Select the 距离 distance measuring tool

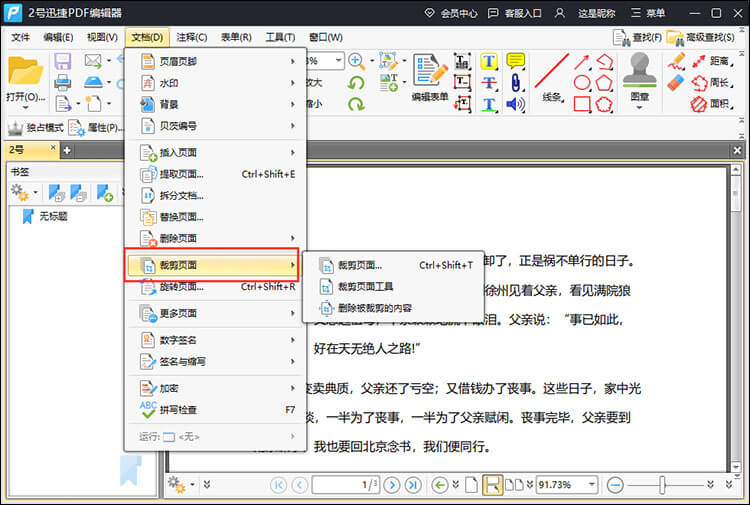pyautogui.click(x=712, y=61)
